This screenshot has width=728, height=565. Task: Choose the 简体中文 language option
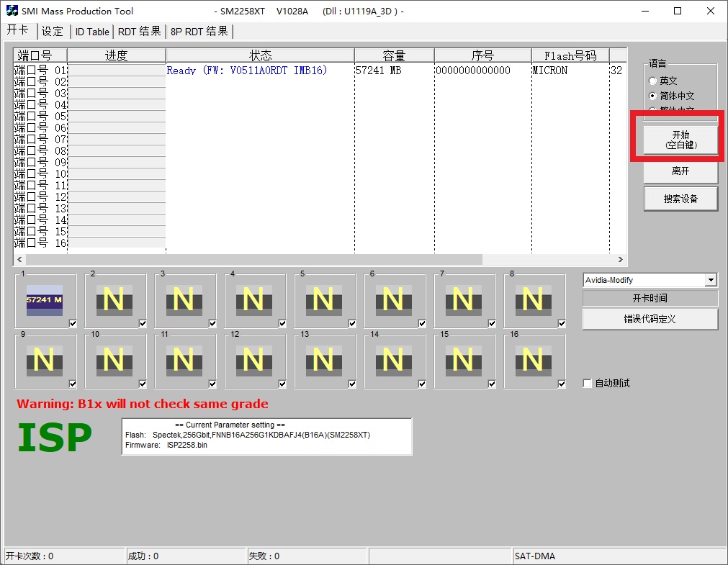click(x=653, y=96)
